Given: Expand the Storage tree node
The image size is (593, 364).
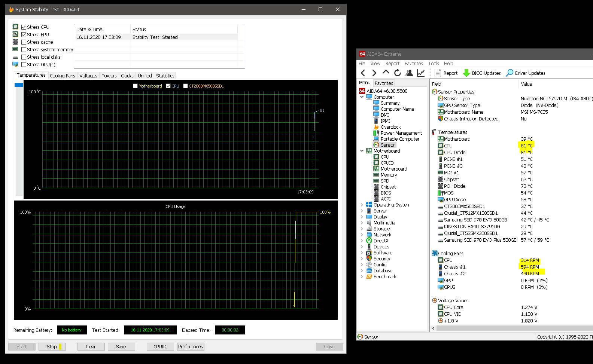Looking at the screenshot, I should pyautogui.click(x=362, y=229).
